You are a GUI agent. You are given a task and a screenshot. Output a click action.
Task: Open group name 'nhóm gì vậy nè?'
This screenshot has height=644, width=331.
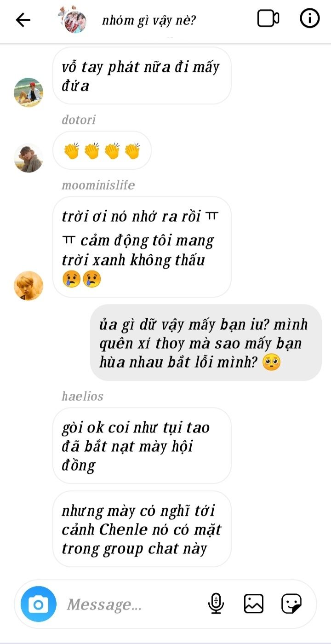coord(149,20)
